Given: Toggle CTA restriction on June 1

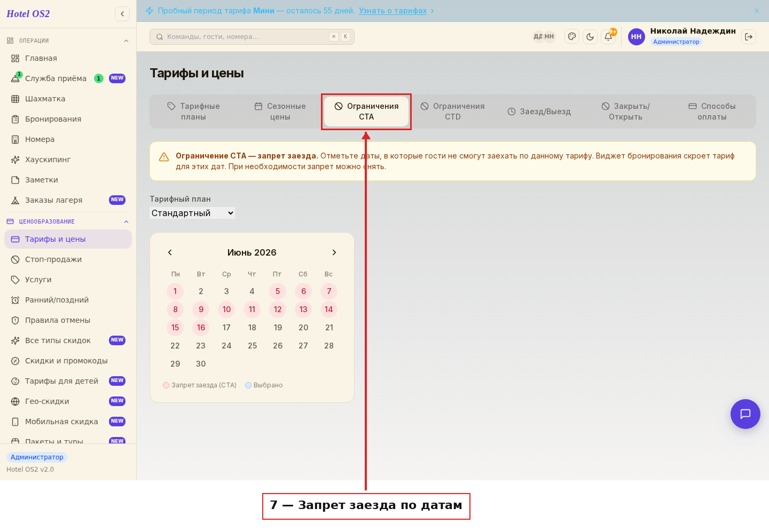Looking at the screenshot, I should tap(175, 291).
